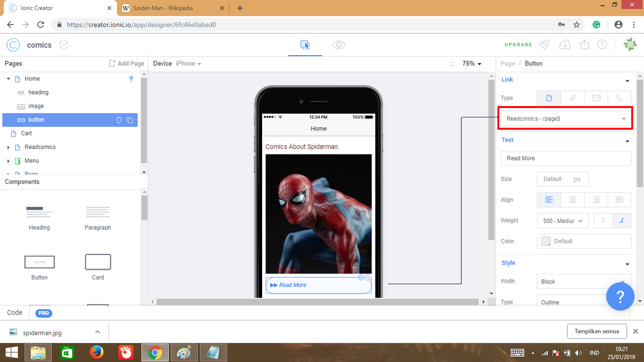Open Paint from the taskbar
The image size is (644, 362).
tap(184, 353)
